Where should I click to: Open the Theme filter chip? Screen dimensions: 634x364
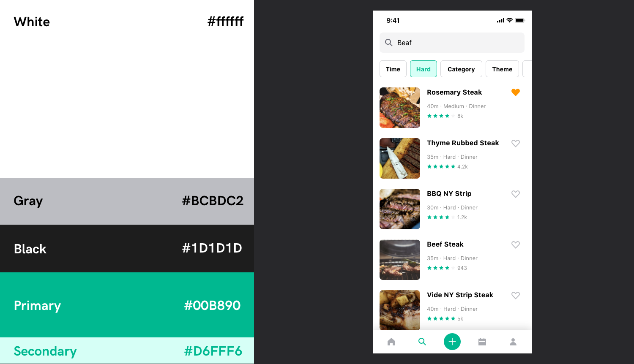(x=502, y=69)
